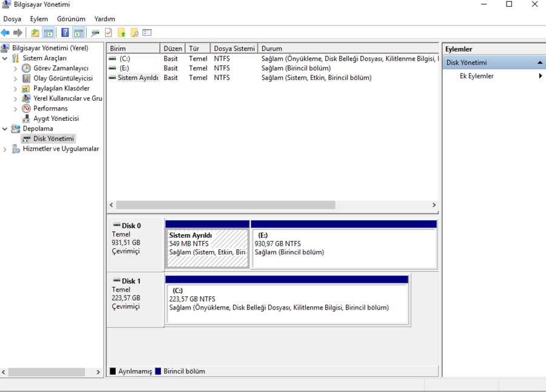The height and width of the screenshot is (392, 546).
Task: Click the Performans gauge icon
Action: [x=27, y=109]
